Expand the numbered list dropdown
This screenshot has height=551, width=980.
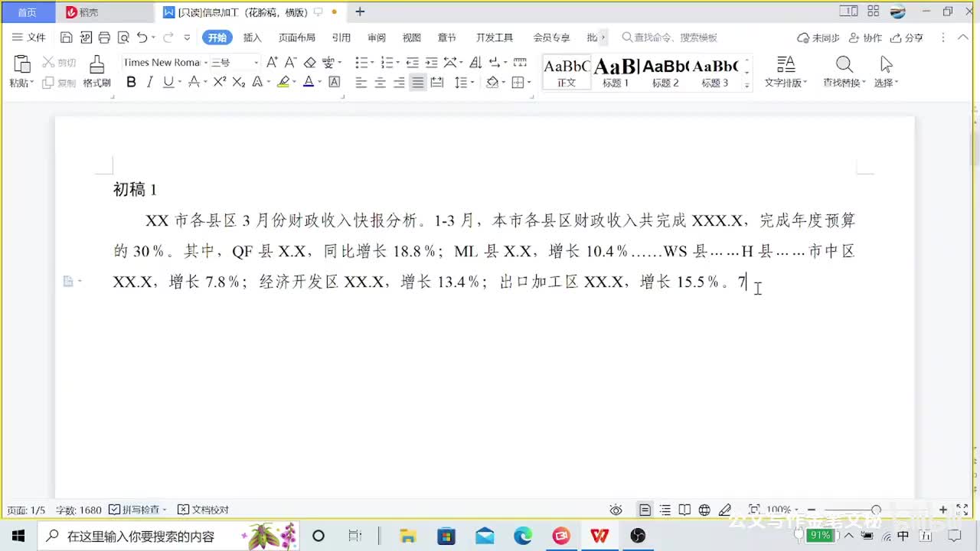[x=397, y=63]
